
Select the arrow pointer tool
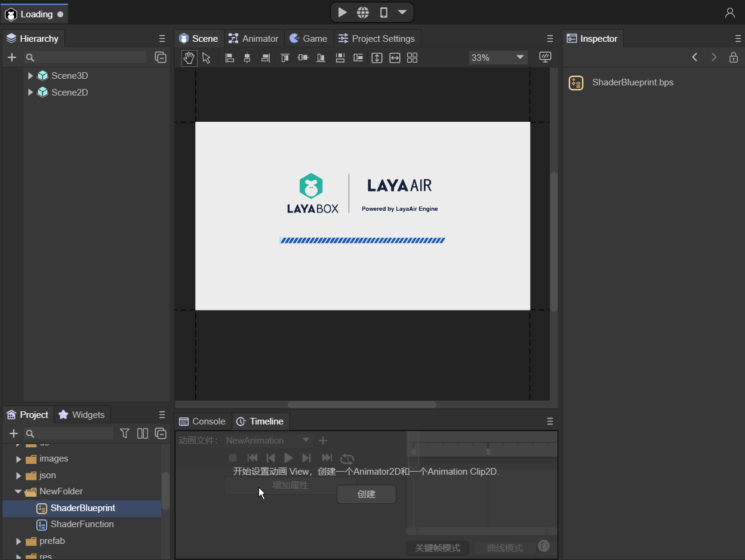(x=207, y=58)
